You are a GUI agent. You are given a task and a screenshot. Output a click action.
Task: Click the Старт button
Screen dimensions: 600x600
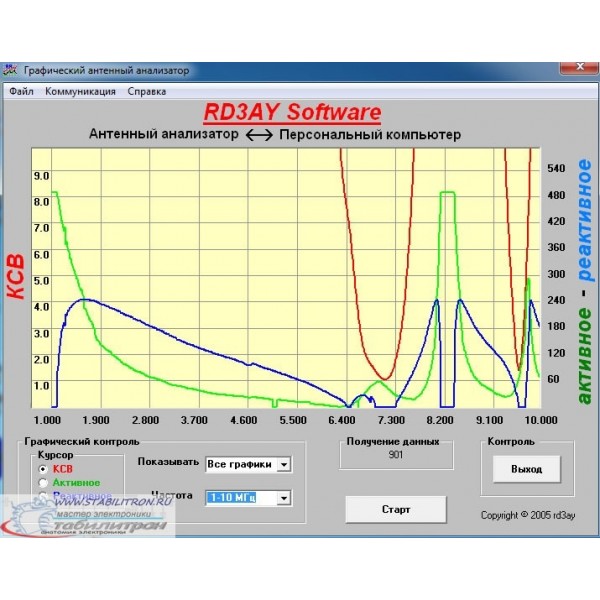[x=396, y=509]
